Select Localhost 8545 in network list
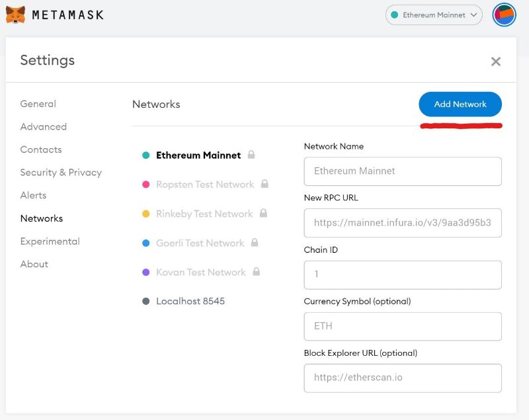The width and height of the screenshot is (529, 420). click(x=190, y=301)
